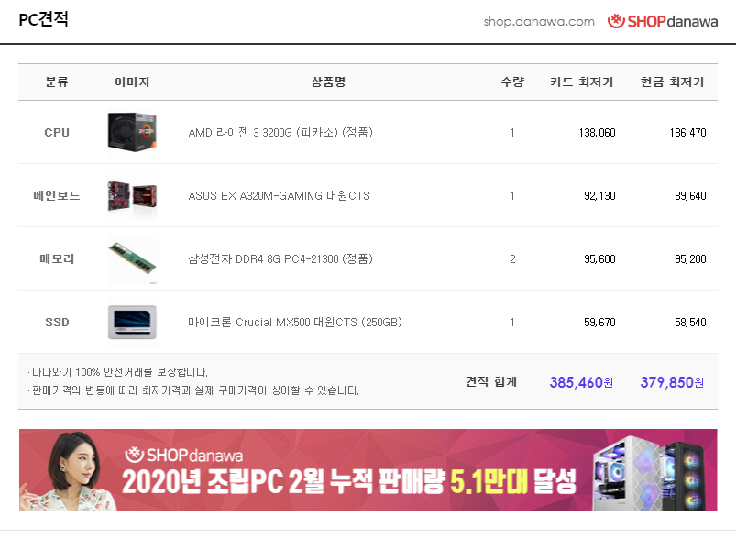This screenshot has width=736, height=560.
Task: Click the card total 385,460원
Action: [581, 382]
